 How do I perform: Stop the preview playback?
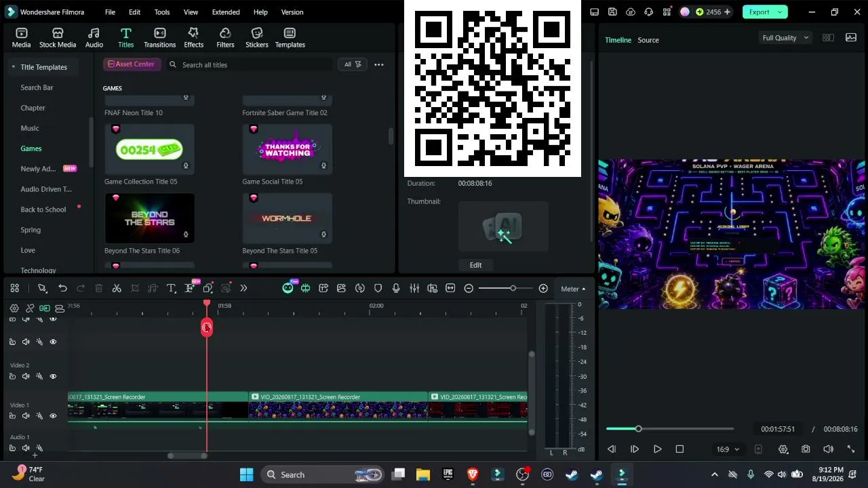point(679,449)
